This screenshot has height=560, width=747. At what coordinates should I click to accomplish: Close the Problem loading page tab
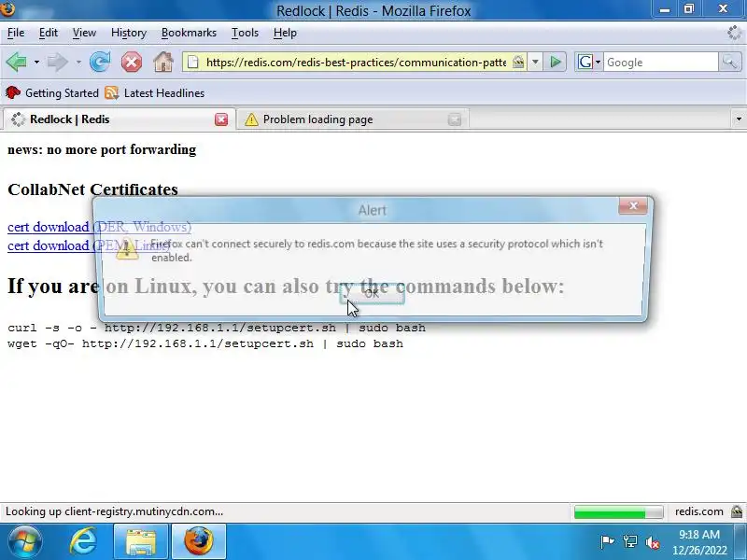click(455, 119)
